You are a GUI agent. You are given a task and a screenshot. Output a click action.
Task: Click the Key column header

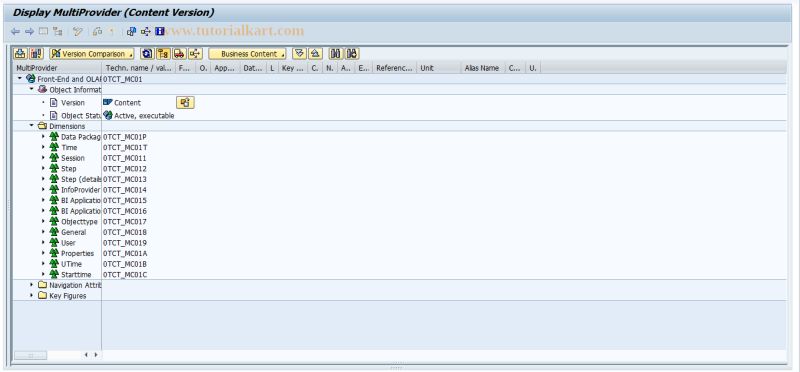pos(293,68)
